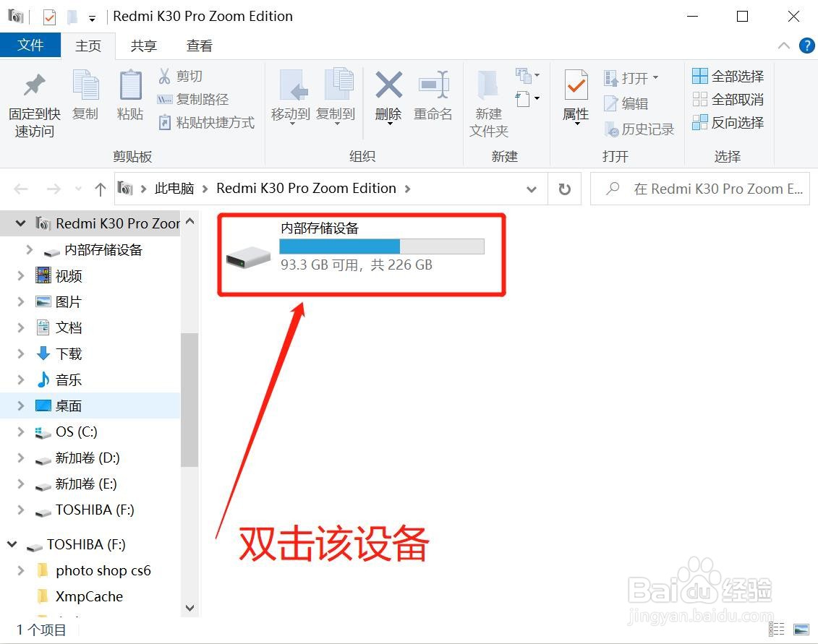The height and width of the screenshot is (644, 818).
Task: Click the storage usage bar of 内部存储设备
Action: pos(382,246)
